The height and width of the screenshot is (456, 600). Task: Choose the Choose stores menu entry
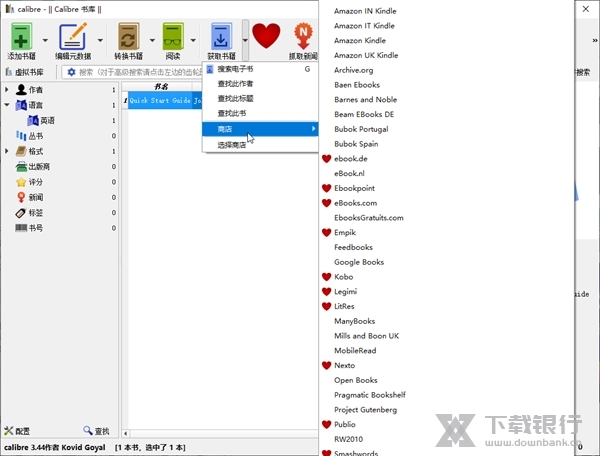click(x=260, y=145)
